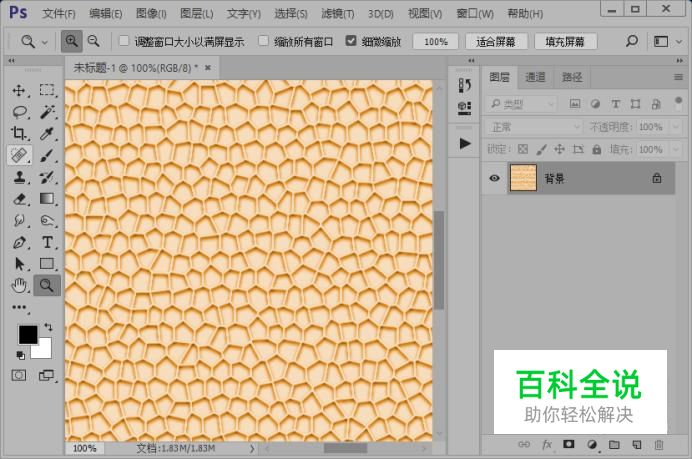The width and height of the screenshot is (692, 459).
Task: Select the Crop tool
Action: coord(19,134)
